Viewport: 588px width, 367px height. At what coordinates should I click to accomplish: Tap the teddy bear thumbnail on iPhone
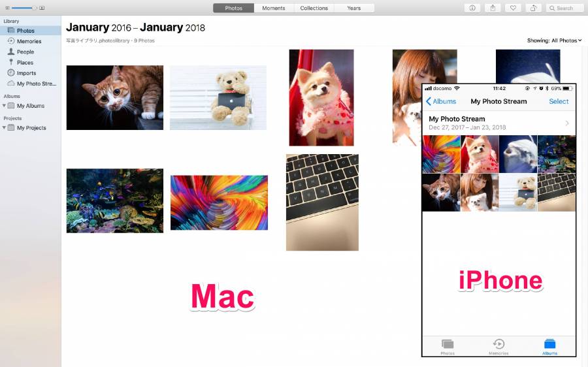(x=518, y=192)
